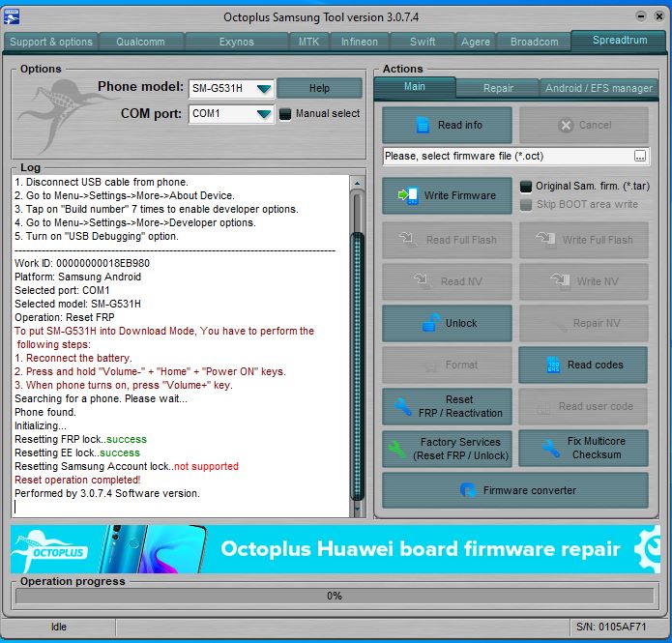Open the Phone model dropdown
Screen dimensions: 672x643
point(264,89)
